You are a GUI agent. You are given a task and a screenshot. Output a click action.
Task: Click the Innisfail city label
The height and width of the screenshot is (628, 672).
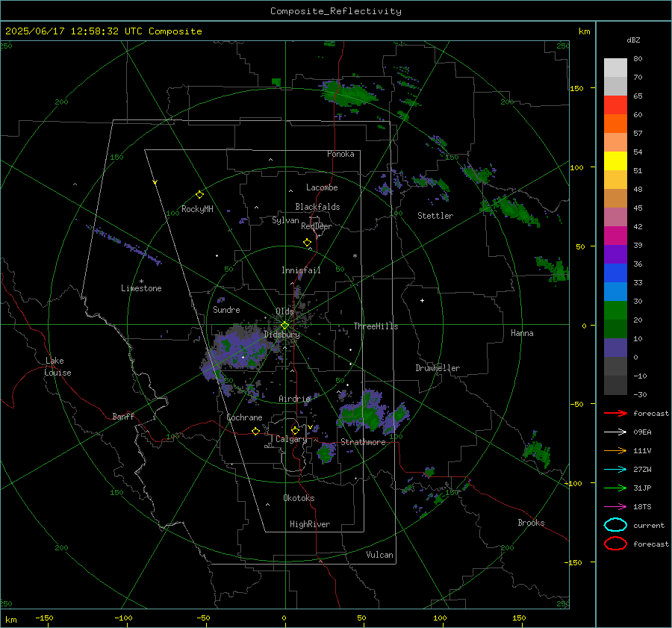coord(301,270)
